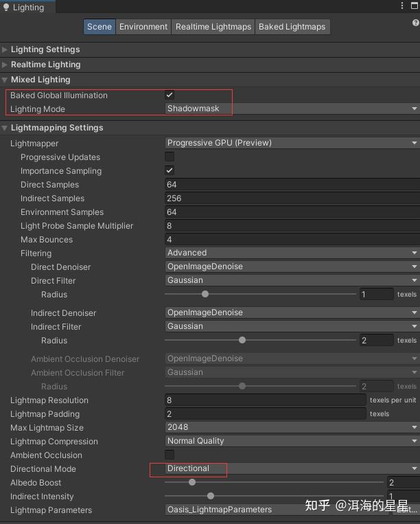Enable Ambient Occlusion checkbox
Image resolution: width=420 pixels, height=524 pixels.
coord(170,455)
